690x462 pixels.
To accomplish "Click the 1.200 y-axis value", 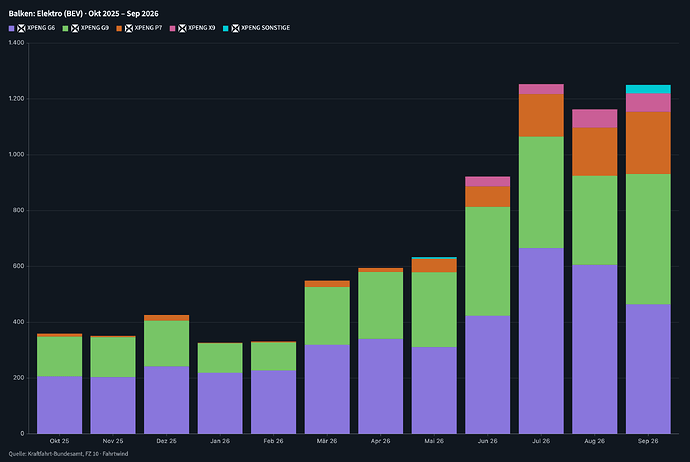I will [x=16, y=99].
